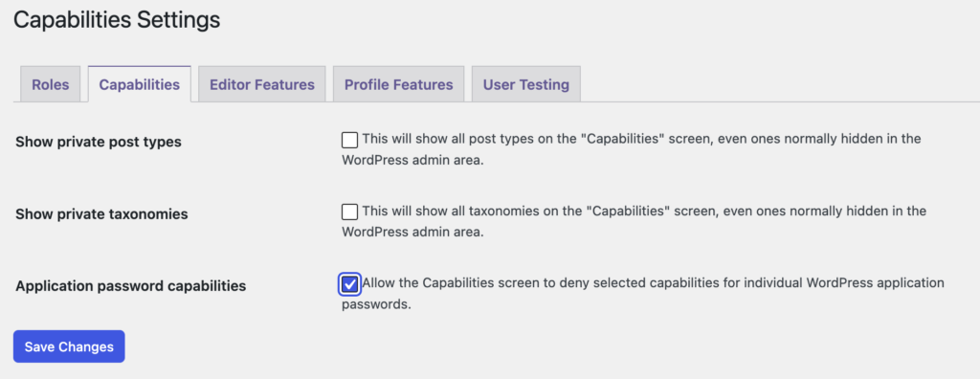
Task: Switch to the Roles tab
Action: [51, 84]
